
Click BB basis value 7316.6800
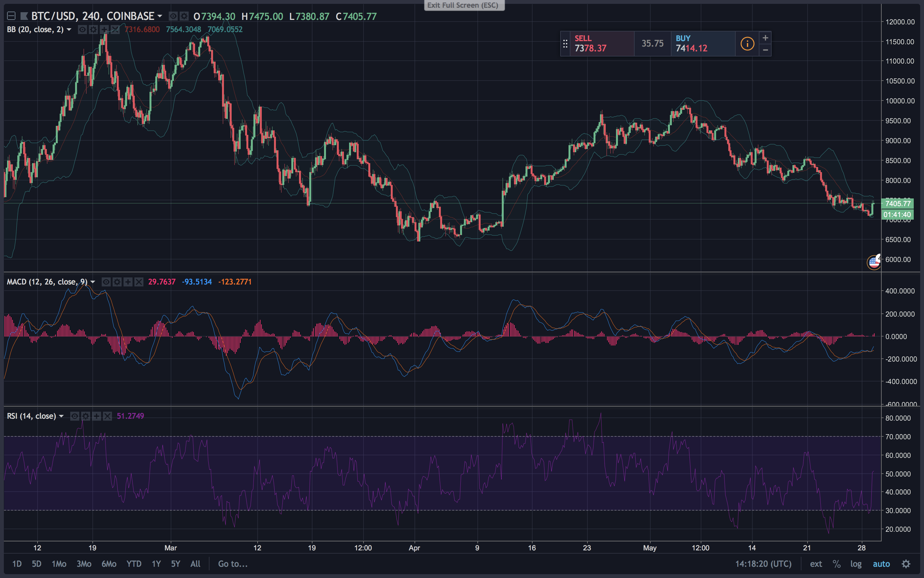142,30
